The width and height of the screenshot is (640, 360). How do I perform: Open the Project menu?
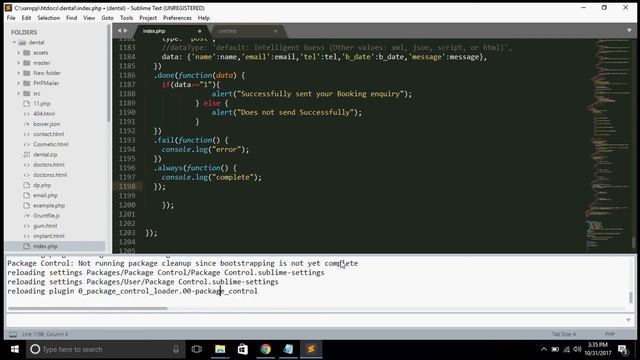click(148, 18)
